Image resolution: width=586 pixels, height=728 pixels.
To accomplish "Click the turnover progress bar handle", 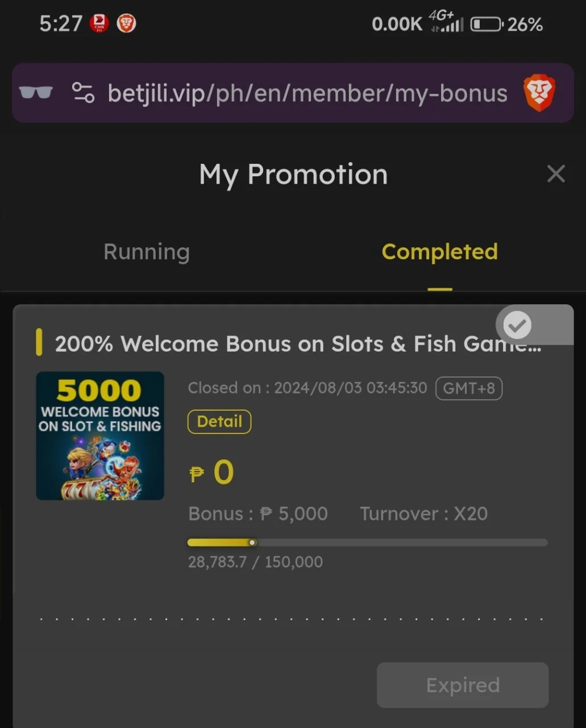I will (x=252, y=543).
